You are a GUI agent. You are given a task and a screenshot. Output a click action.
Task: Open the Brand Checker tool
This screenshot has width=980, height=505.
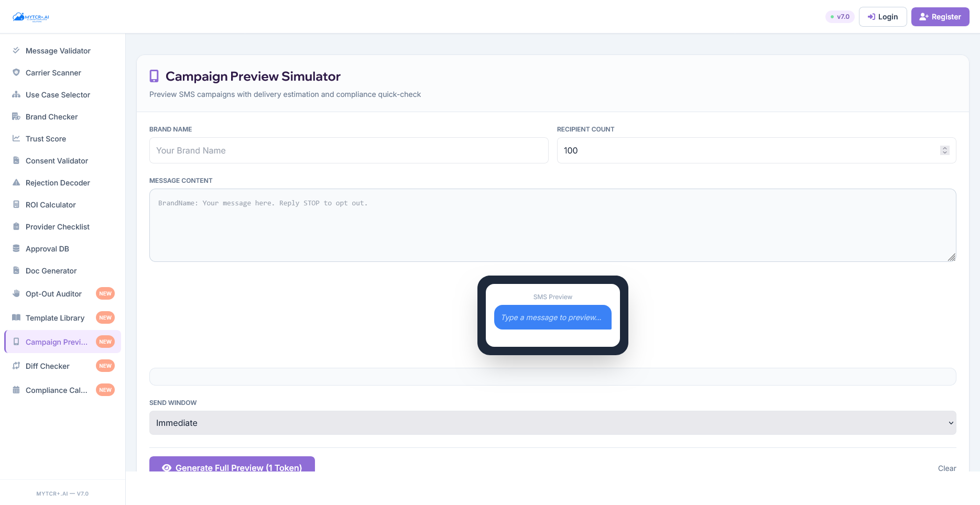pyautogui.click(x=51, y=116)
